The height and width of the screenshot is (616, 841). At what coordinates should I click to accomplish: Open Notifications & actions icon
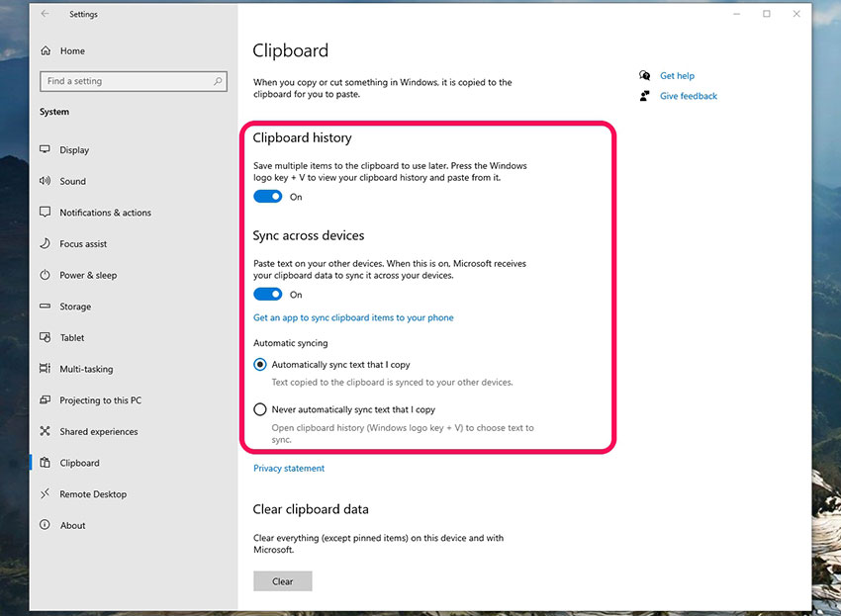[x=45, y=213]
